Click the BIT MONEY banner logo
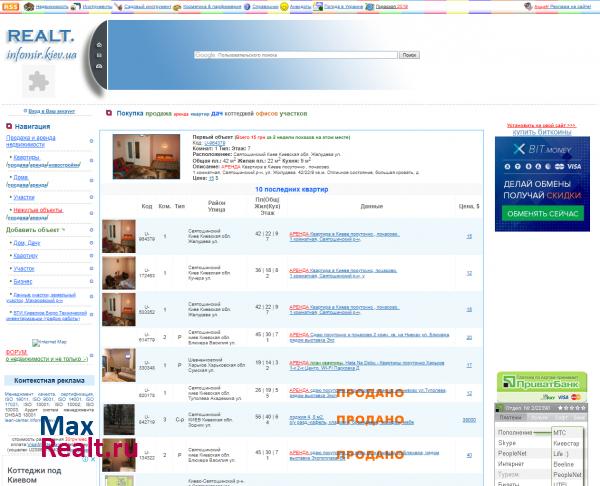 pos(542,149)
